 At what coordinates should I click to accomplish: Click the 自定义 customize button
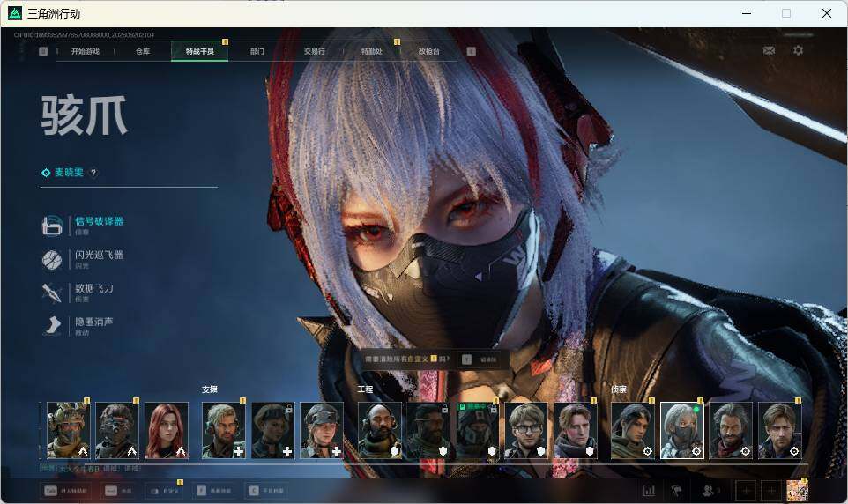tap(163, 491)
